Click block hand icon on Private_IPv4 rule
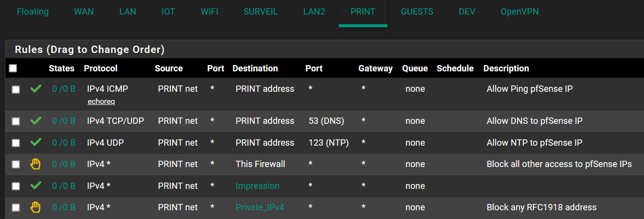Screen dimensions: 644x219 point(35,207)
